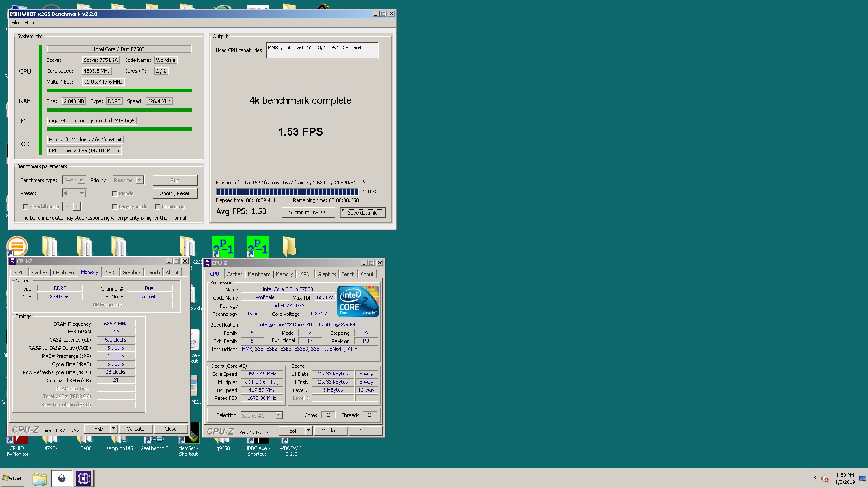Open the Start menu
The width and height of the screenshot is (868, 488).
[x=13, y=479]
